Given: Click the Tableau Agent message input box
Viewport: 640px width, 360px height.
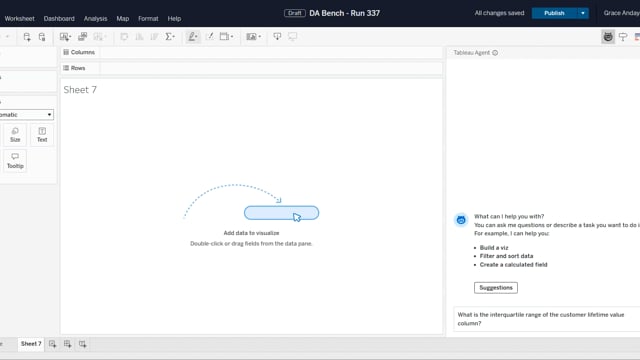Looking at the screenshot, I should (x=547, y=319).
